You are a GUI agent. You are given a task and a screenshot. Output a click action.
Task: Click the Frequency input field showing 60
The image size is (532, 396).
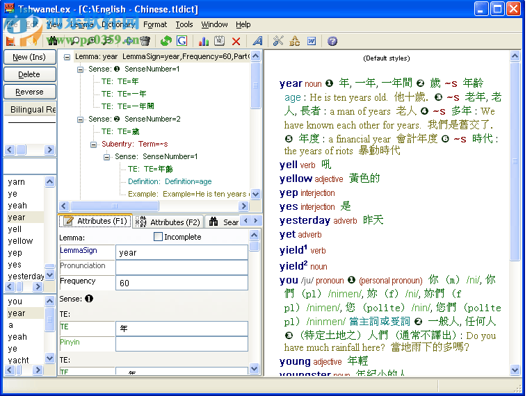coord(182,283)
